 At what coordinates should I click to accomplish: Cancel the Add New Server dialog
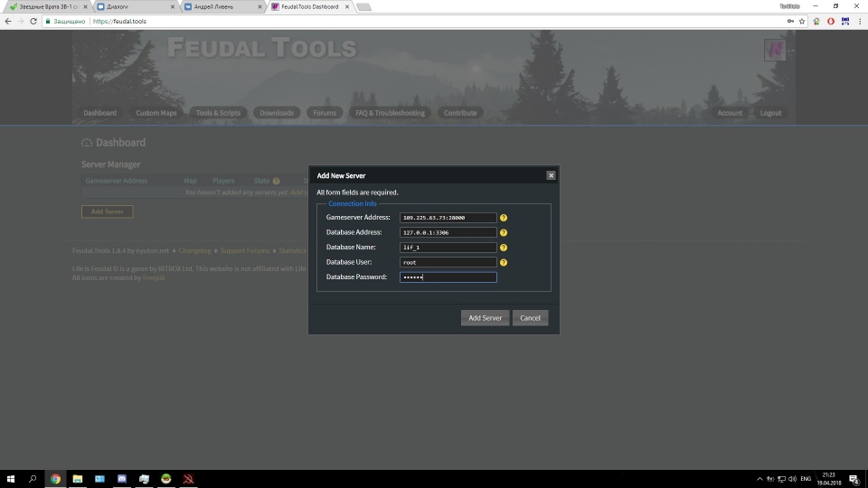pos(530,317)
